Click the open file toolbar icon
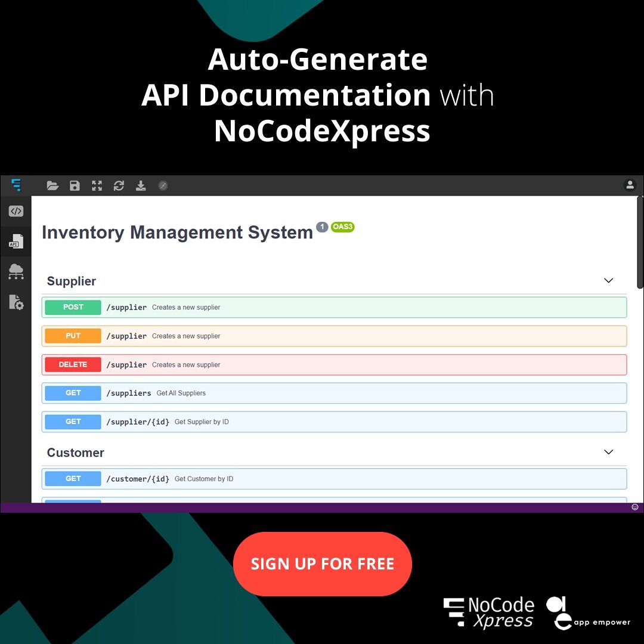 pos(52,185)
